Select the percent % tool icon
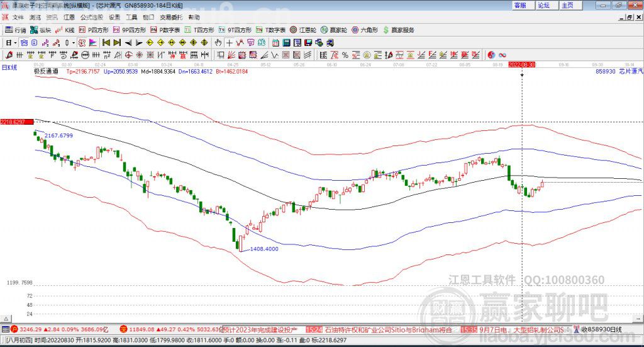This screenshot has width=644, height=347. click(x=345, y=55)
